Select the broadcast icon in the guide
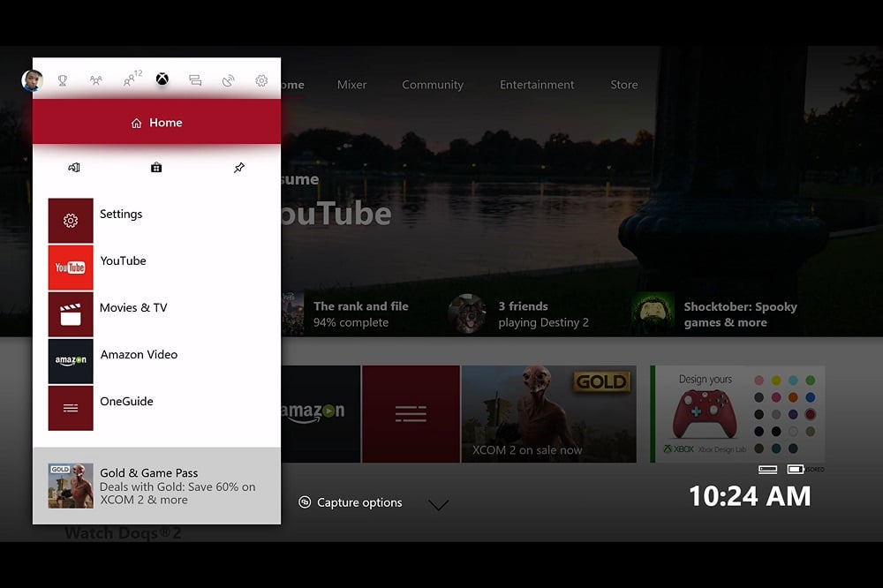 point(228,79)
